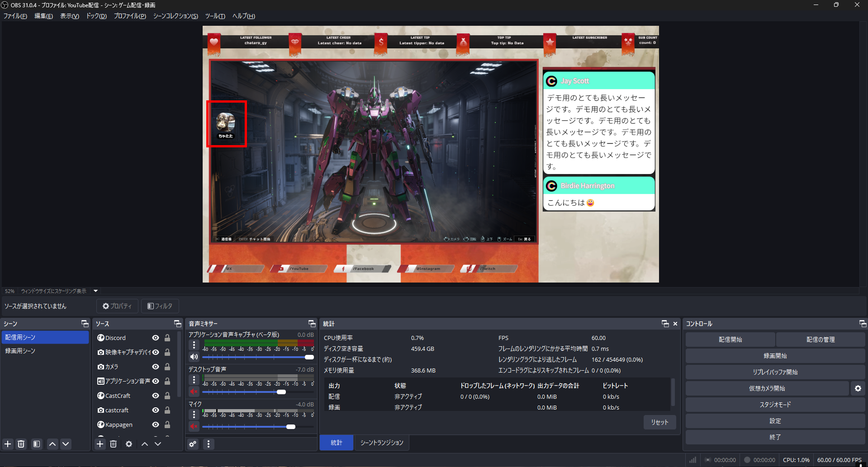Add a new scene with the plus icon
The image size is (868, 467).
pos(8,444)
